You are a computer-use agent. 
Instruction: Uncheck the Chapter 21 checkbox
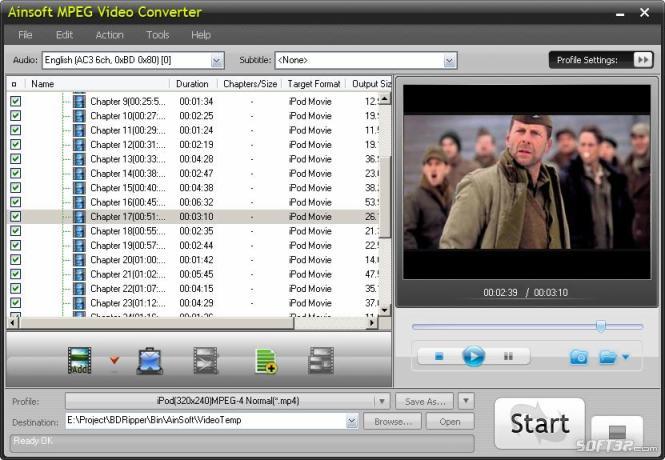[16, 274]
